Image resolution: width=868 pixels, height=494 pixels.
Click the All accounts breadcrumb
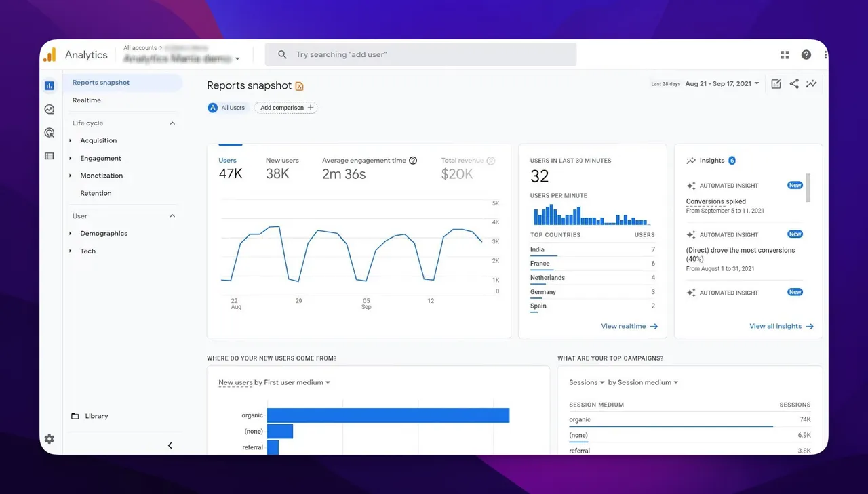coord(140,48)
